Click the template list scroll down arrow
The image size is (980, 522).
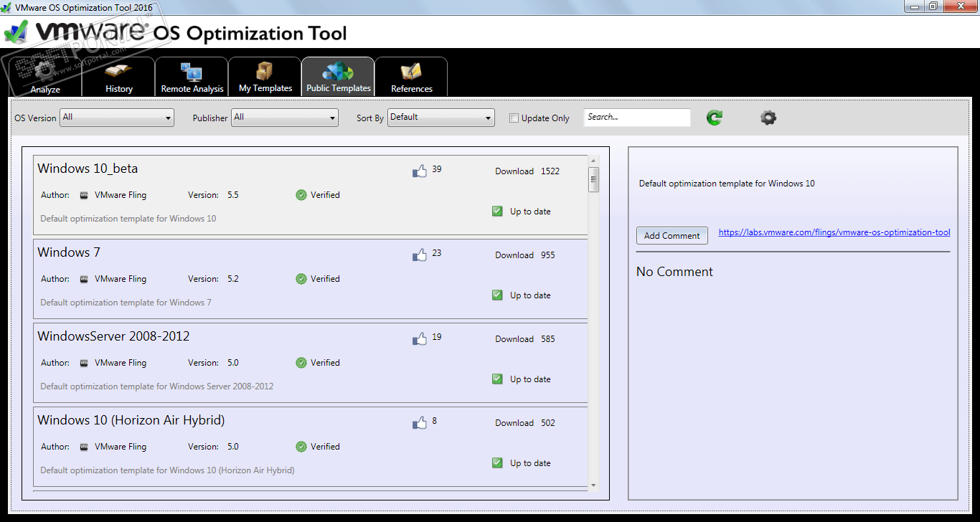(x=593, y=485)
